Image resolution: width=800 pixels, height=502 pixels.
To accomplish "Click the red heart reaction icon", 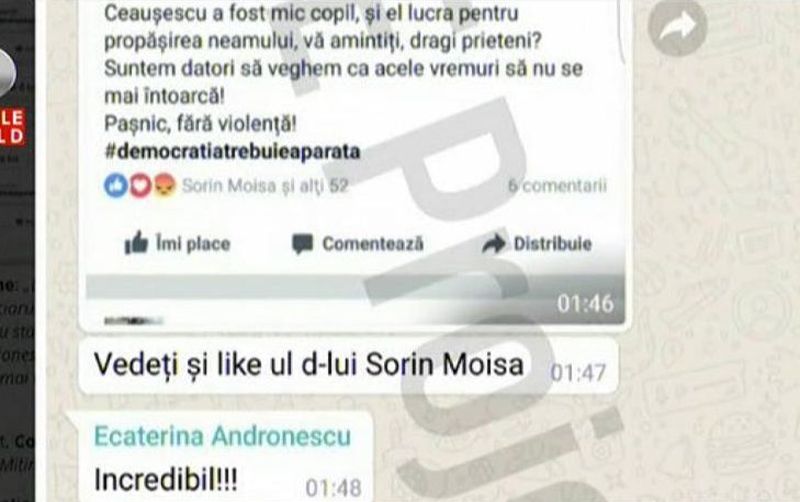I will [140, 186].
